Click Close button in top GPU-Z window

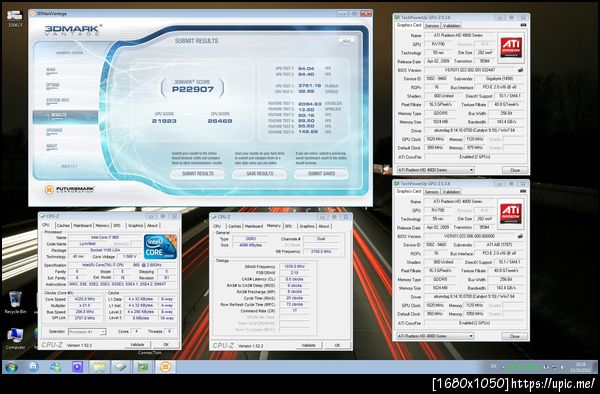click(515, 170)
